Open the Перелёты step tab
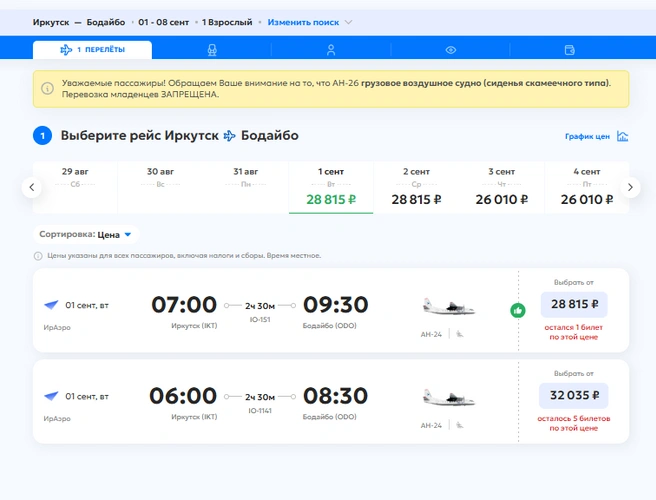 pyautogui.click(x=92, y=50)
